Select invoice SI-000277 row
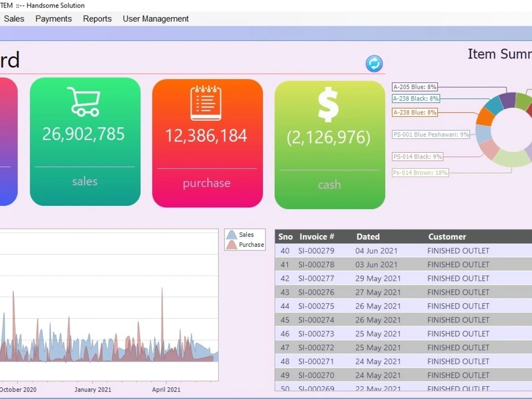The height and width of the screenshot is (399, 532). (x=403, y=279)
